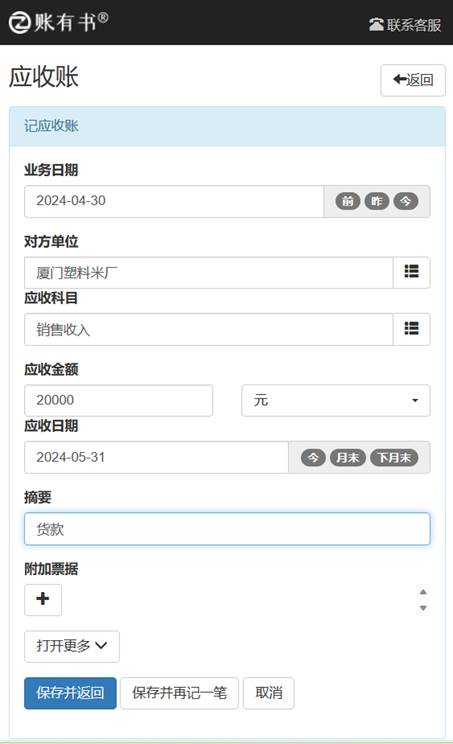Open the 元 currency dropdown

[336, 400]
